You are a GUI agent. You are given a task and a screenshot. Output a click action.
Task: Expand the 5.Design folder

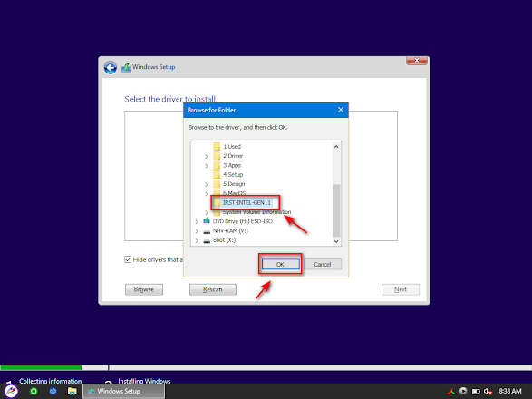pos(207,184)
